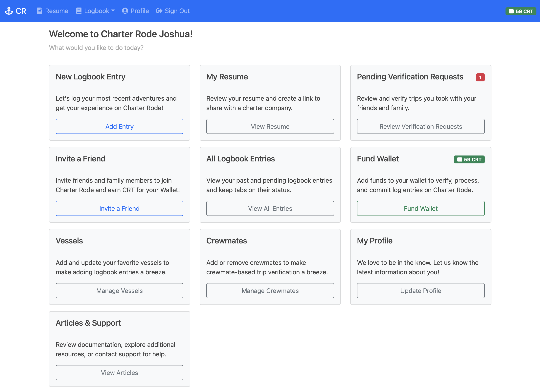The image size is (540, 392).
Task: Open the Profile nav item
Action: point(135,11)
